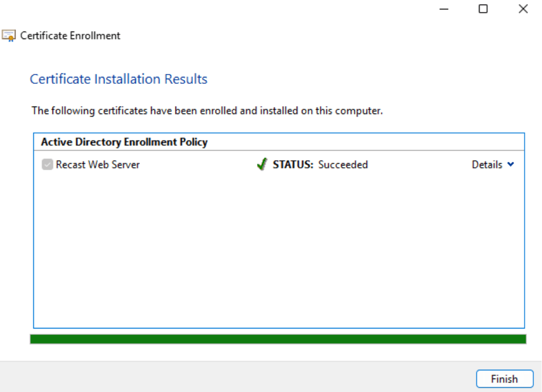Close the Certificate Enrollment dialog
This screenshot has width=542, height=392.
click(523, 9)
